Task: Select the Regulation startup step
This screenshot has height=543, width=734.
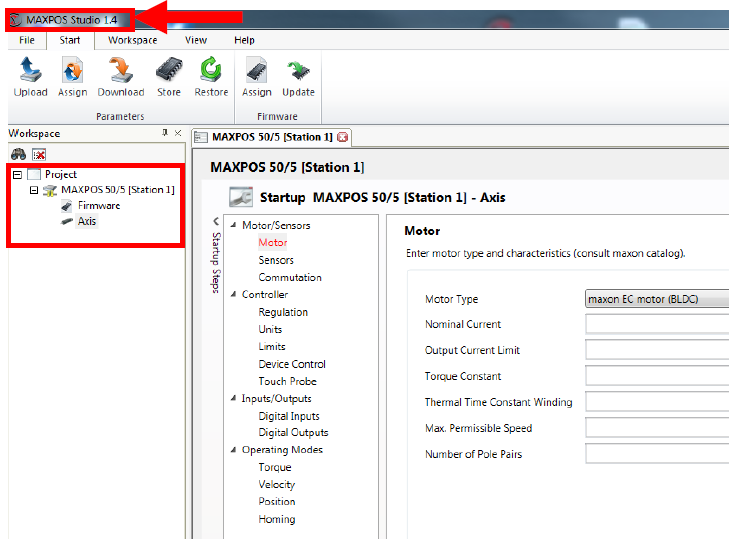Action: pos(283,312)
